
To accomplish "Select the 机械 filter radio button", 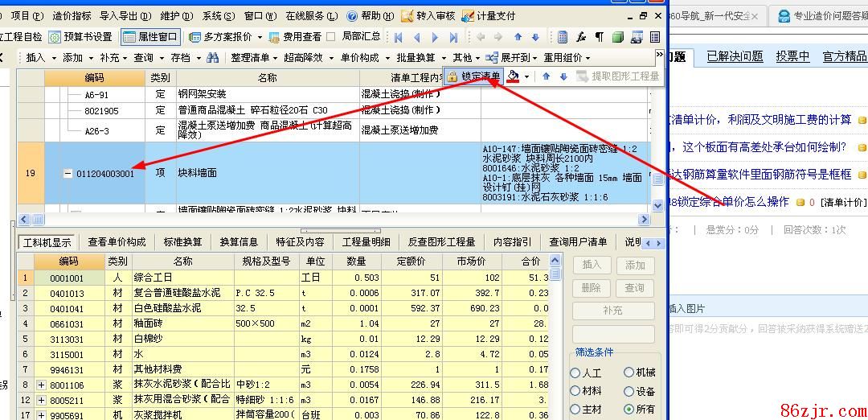I will pos(628,373).
